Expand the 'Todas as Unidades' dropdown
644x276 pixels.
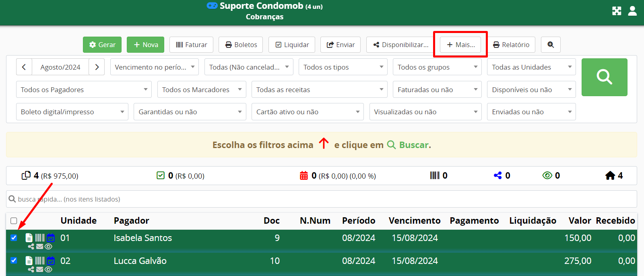[x=531, y=67]
